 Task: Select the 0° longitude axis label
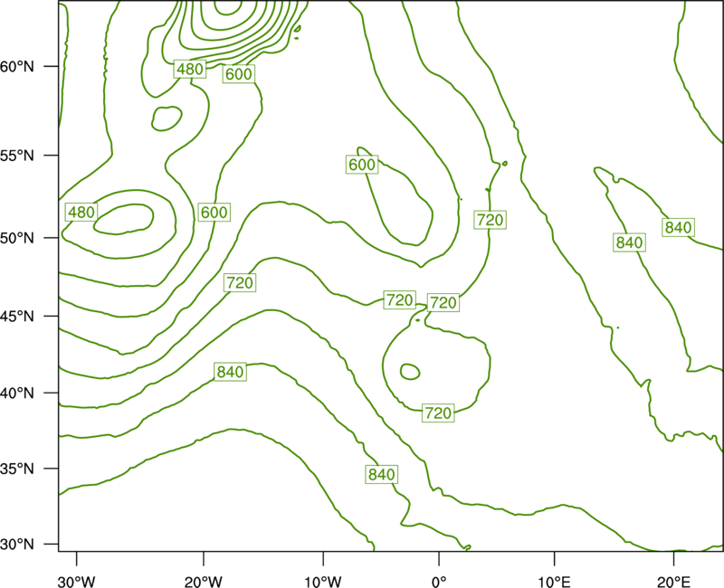[x=439, y=582]
